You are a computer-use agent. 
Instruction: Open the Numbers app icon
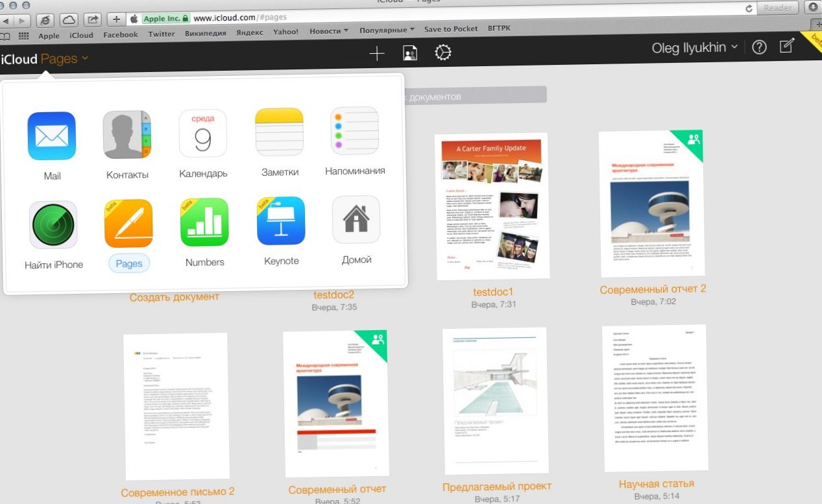pos(204,222)
